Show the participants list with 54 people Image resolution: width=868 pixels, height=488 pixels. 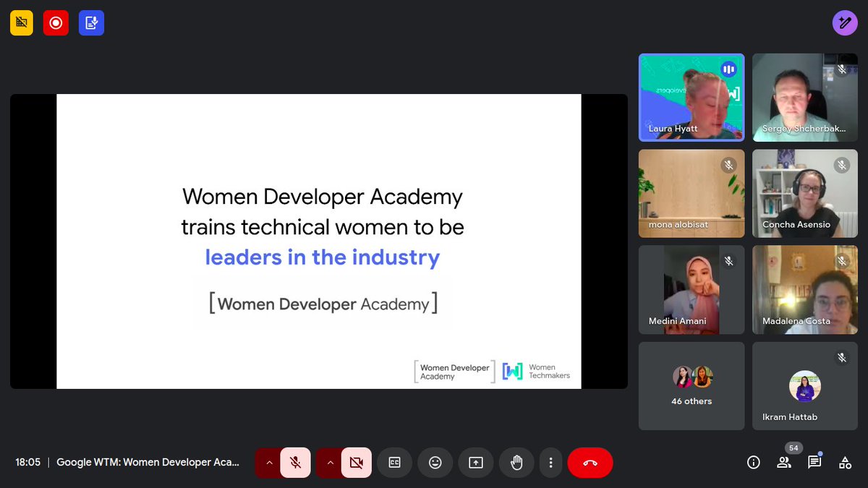pos(783,463)
